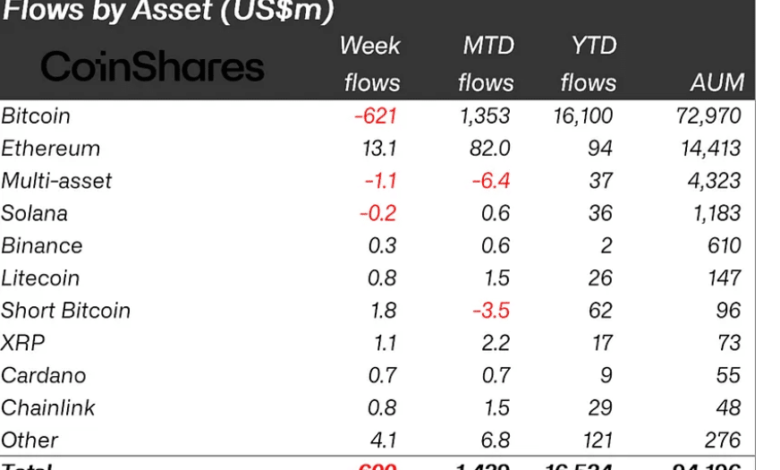This screenshot has width=780, height=470.
Task: Click the CoinShares logo
Action: click(x=152, y=66)
